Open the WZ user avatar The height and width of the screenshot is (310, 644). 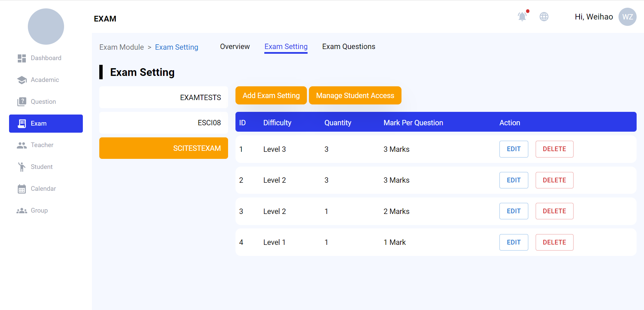pyautogui.click(x=627, y=17)
